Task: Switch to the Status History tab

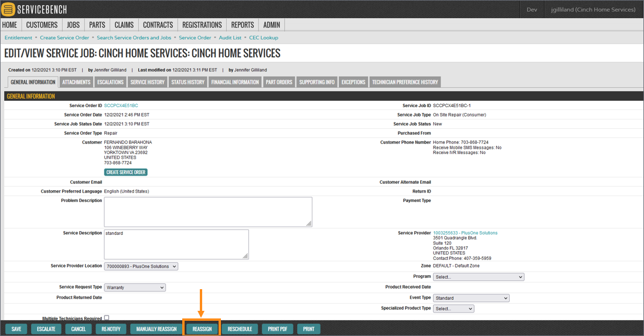Action: (x=188, y=82)
